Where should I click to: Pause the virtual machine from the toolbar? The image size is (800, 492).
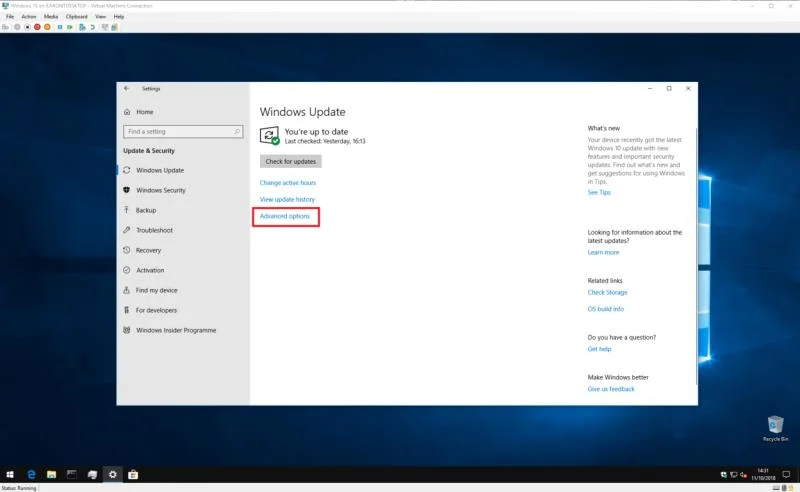(x=60, y=27)
